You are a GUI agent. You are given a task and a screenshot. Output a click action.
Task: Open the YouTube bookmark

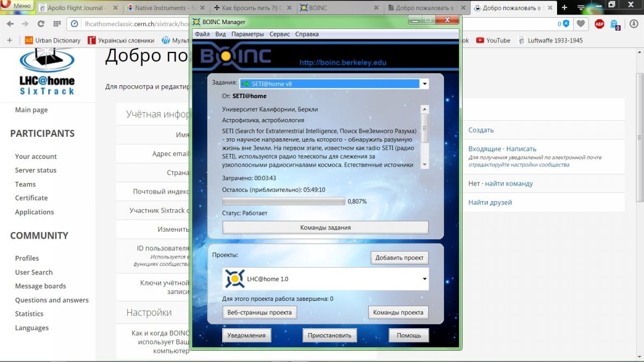493,40
